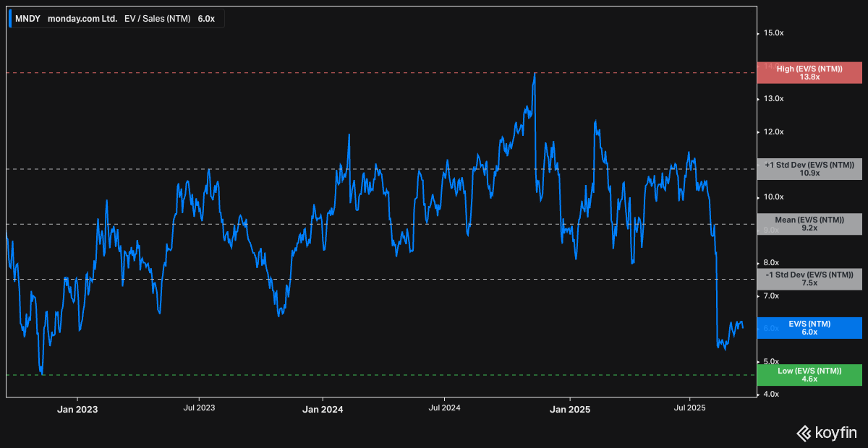The height and width of the screenshot is (448, 868).
Task: Click the green Low (EV/S (NTM)) 4.6x tag
Action: click(x=809, y=375)
